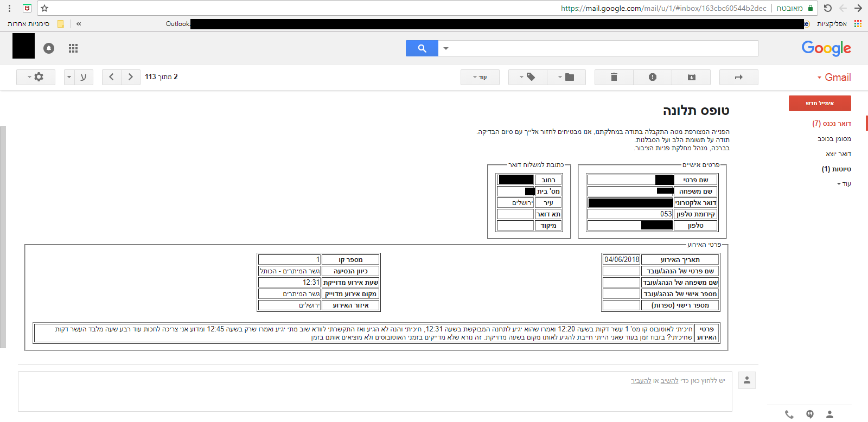868x422 pixels.
Task: Expand the sidebar 'עוד' more labels
Action: (844, 184)
